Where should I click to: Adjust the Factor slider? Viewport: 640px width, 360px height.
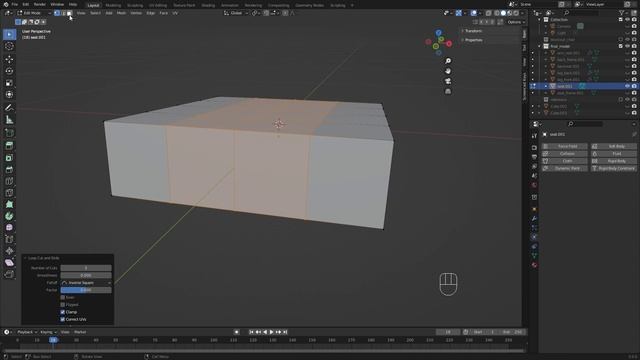(86, 290)
